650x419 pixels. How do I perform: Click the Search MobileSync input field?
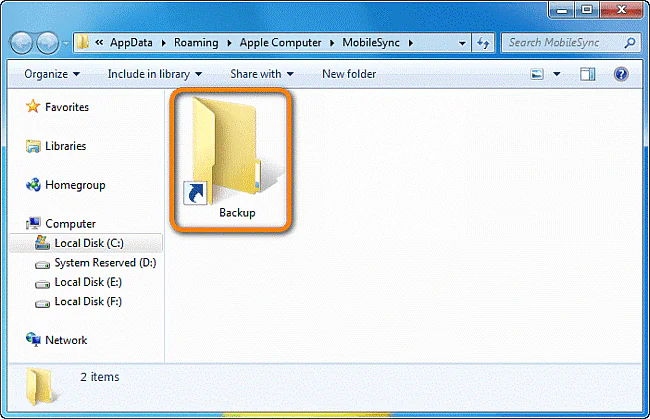tap(562, 43)
